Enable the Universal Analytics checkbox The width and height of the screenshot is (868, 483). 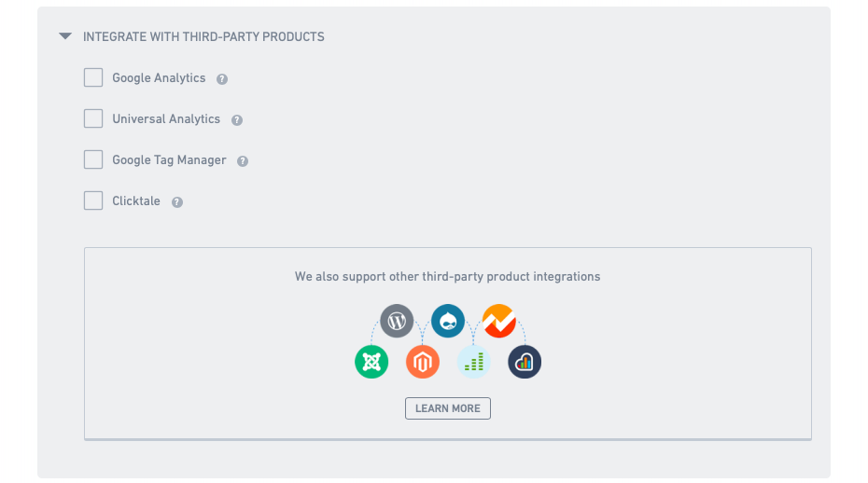pos(93,118)
